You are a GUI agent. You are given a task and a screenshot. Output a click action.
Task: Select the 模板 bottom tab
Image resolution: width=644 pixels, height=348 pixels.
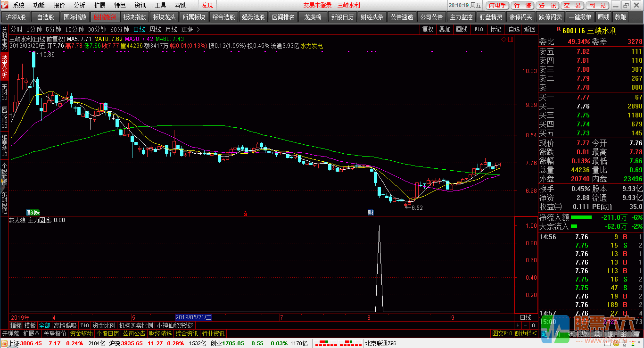[30, 325]
